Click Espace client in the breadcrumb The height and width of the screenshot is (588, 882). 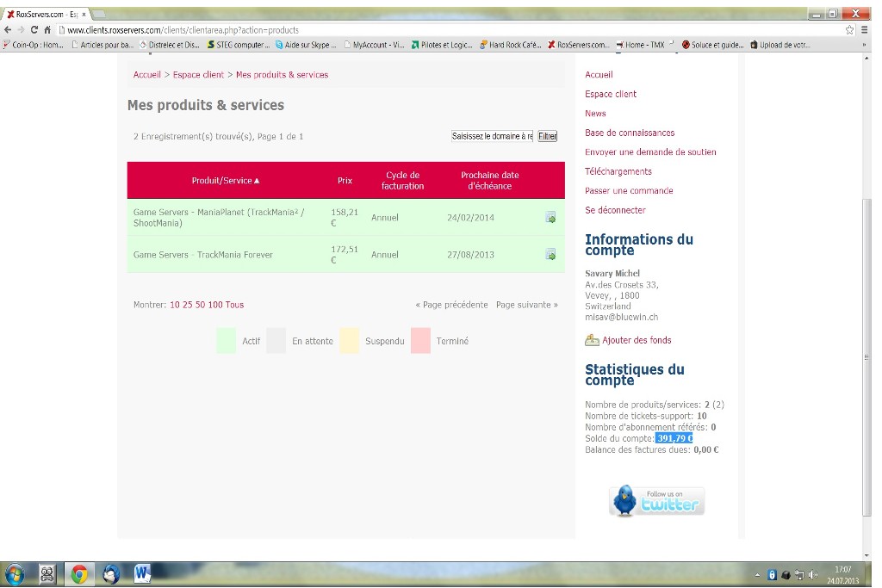[198, 75]
